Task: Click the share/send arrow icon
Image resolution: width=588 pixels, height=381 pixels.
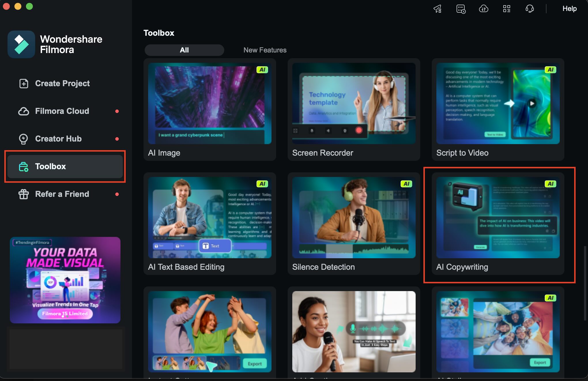Action: 437,9
